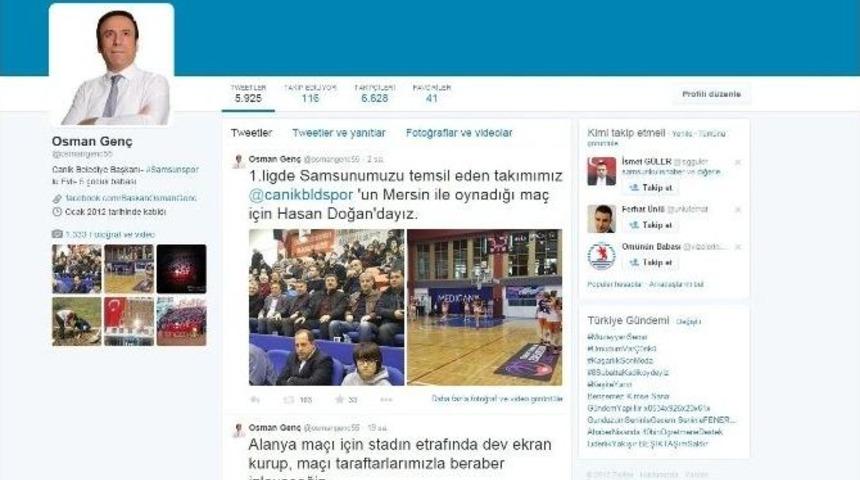
Task: Follow Omunin Babası with Takip et
Action: [650, 262]
